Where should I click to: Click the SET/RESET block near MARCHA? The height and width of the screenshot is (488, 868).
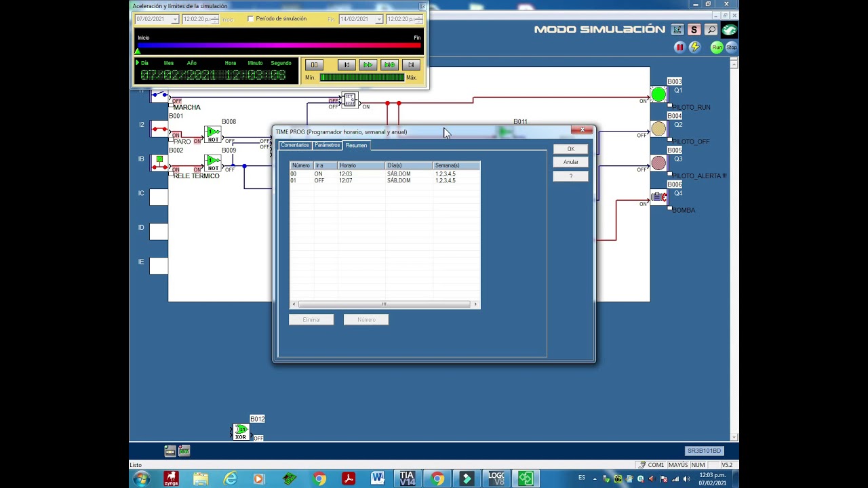click(350, 100)
